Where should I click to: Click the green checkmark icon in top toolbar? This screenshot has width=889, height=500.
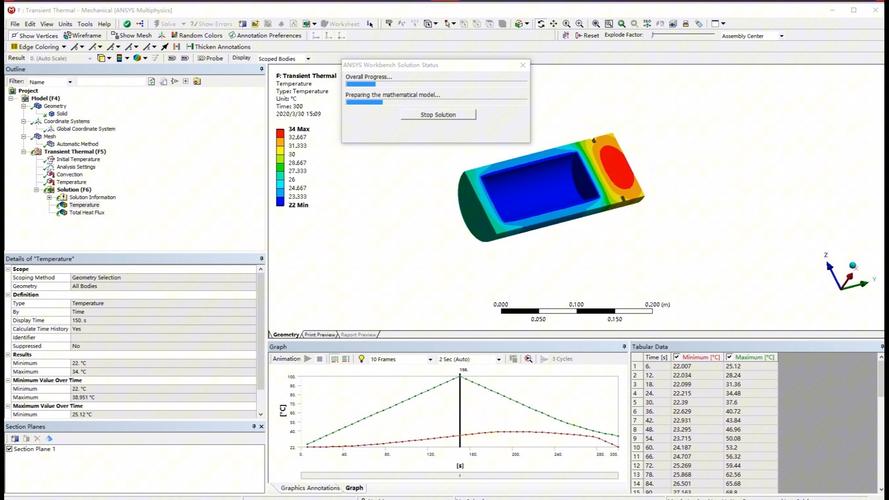coord(127,24)
